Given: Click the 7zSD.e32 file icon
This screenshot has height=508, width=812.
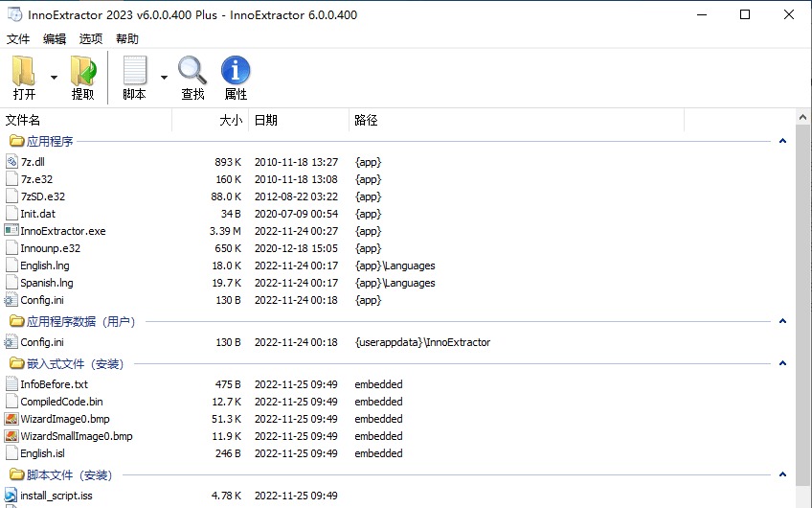Looking at the screenshot, I should click(11, 196).
